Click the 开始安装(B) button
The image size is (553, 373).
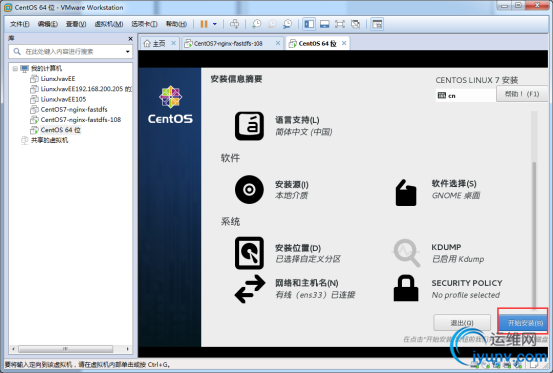[x=523, y=323]
